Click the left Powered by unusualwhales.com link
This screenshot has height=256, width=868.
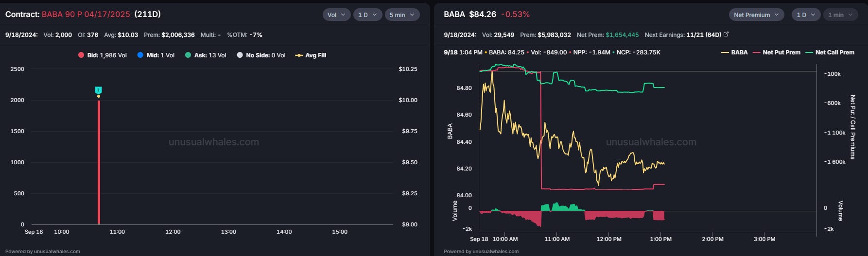pyautogui.click(x=43, y=252)
